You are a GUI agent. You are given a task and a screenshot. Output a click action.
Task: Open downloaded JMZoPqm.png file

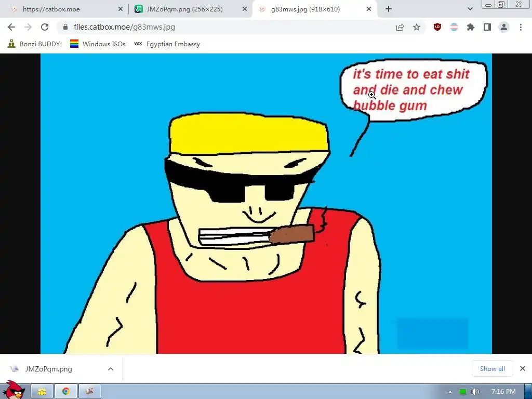tap(48, 369)
